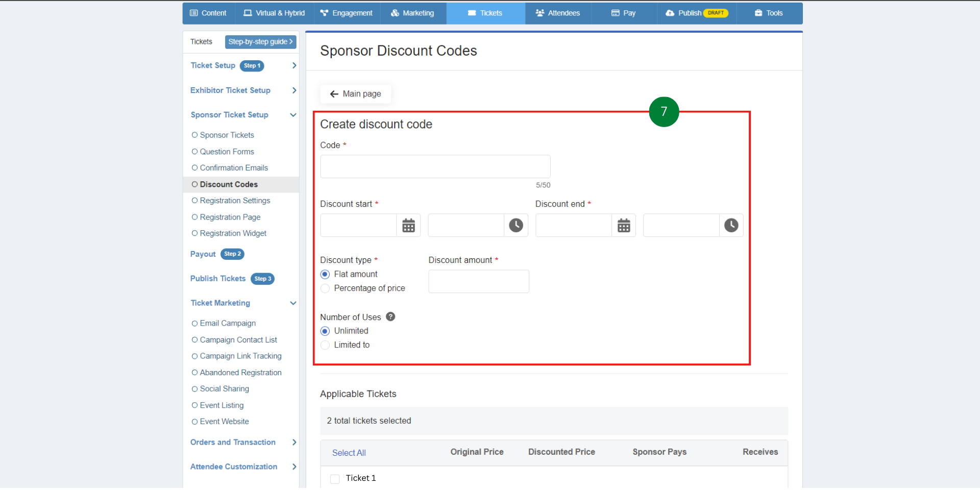Open Registration Widget in sidebar

233,233
